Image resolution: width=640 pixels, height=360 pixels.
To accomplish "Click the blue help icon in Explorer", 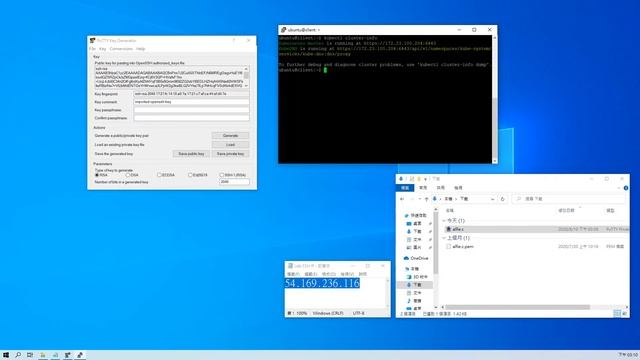I will point(626,188).
